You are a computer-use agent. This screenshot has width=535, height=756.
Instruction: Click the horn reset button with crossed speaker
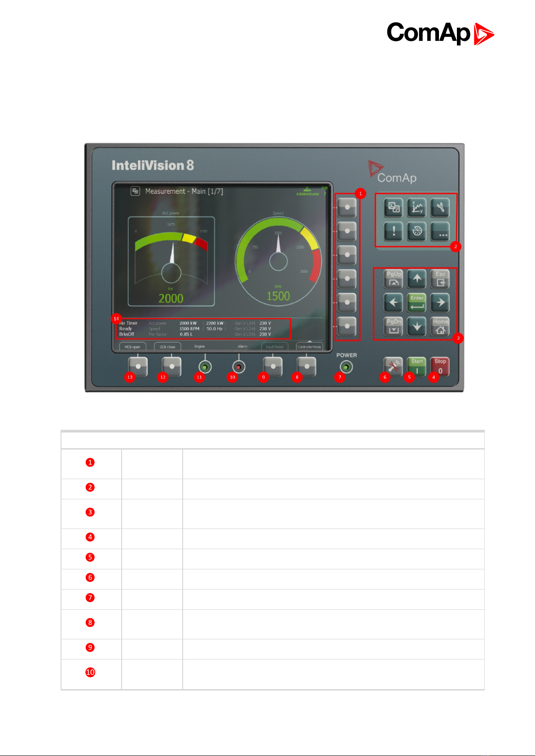394,367
